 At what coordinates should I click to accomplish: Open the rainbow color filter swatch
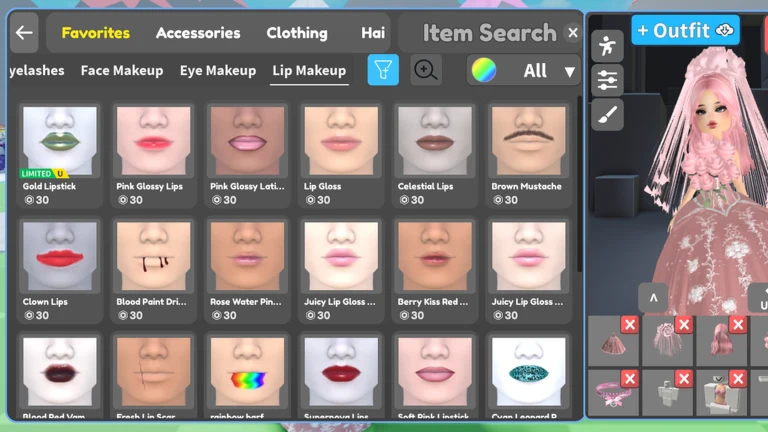(x=483, y=70)
